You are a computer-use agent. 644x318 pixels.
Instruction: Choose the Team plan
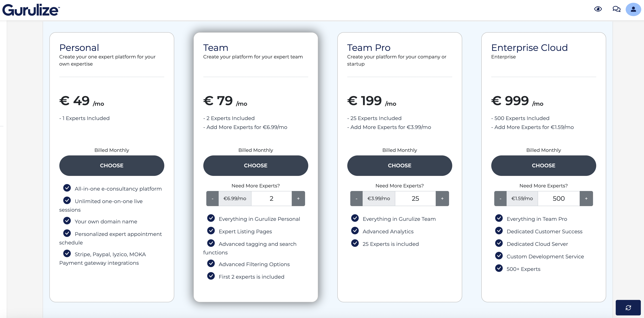pyautogui.click(x=256, y=166)
